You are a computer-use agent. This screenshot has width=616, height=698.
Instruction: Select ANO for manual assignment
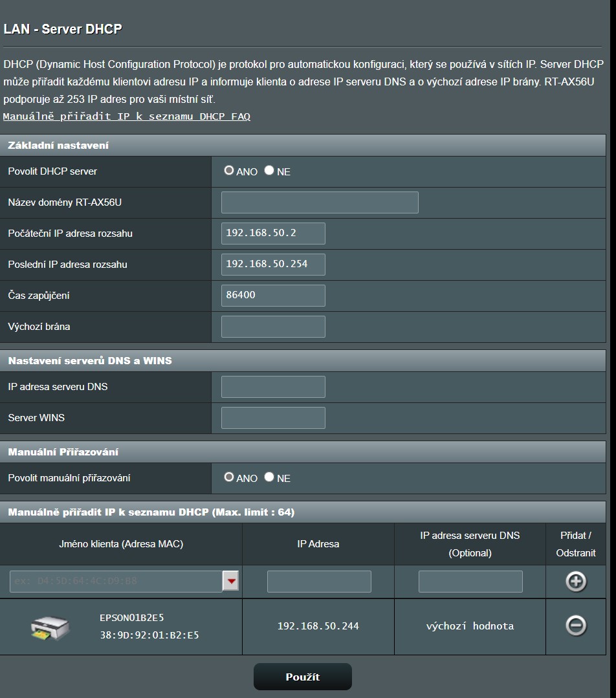(229, 477)
